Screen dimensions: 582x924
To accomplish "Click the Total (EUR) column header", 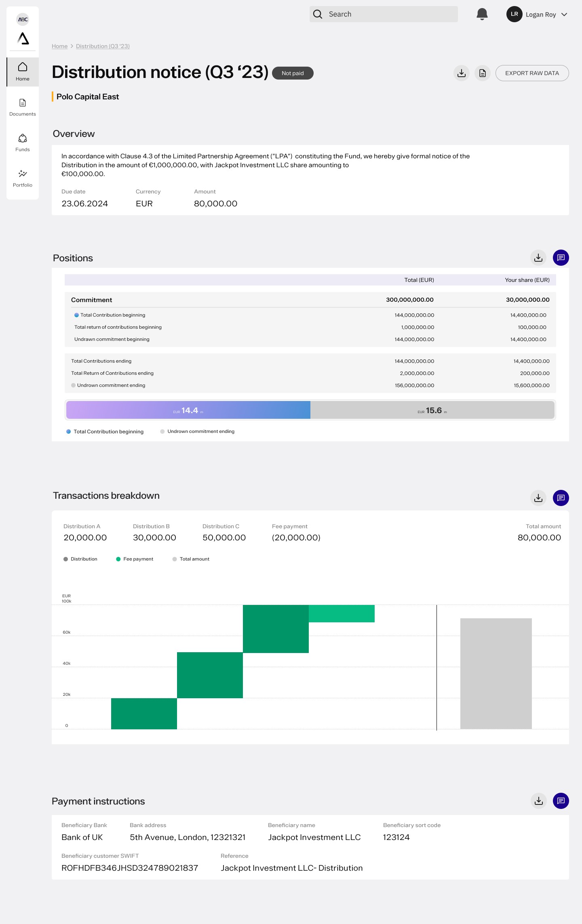I will [x=419, y=280].
